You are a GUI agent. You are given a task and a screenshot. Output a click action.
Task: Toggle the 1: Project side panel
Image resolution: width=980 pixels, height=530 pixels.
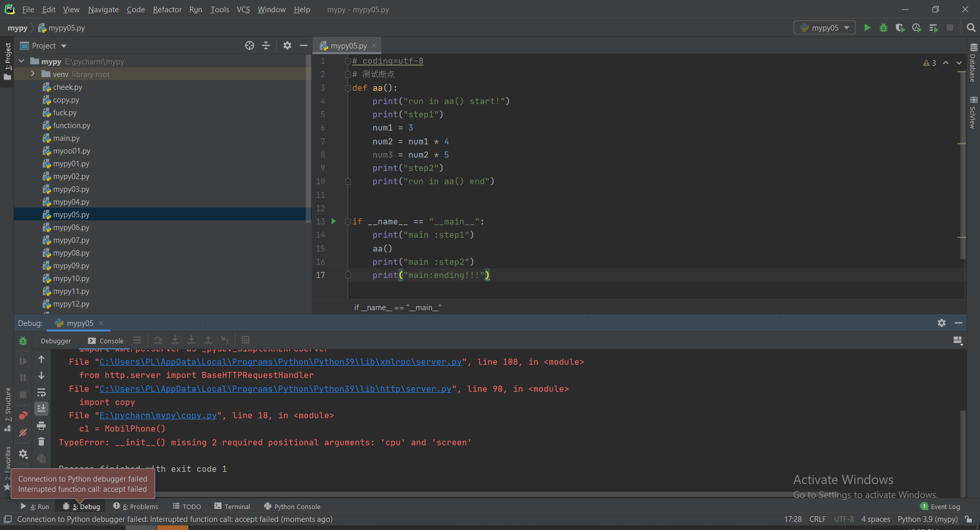[x=7, y=61]
